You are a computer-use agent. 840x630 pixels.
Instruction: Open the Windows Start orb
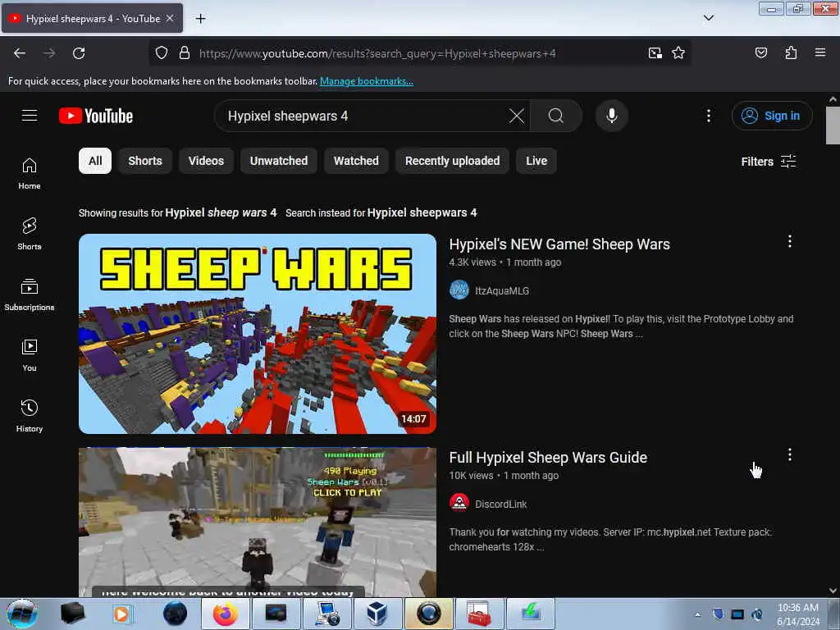tap(22, 614)
